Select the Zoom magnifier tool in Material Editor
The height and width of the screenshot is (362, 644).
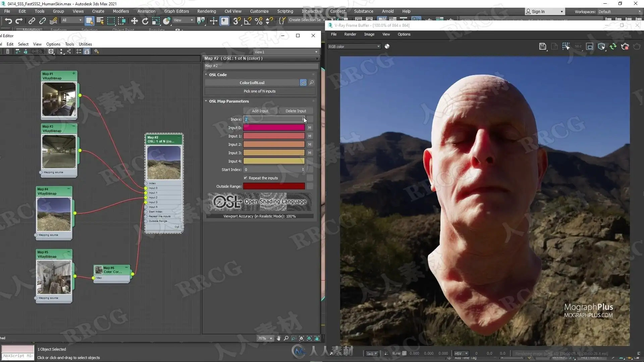(286, 339)
